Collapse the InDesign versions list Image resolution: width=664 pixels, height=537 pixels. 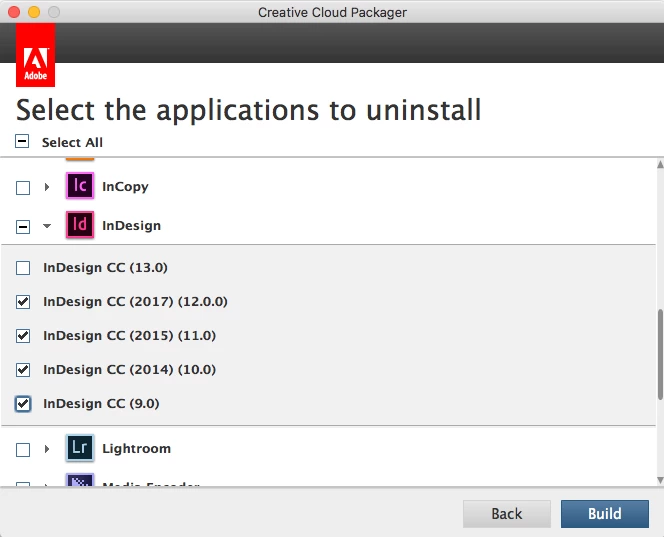[x=47, y=226]
